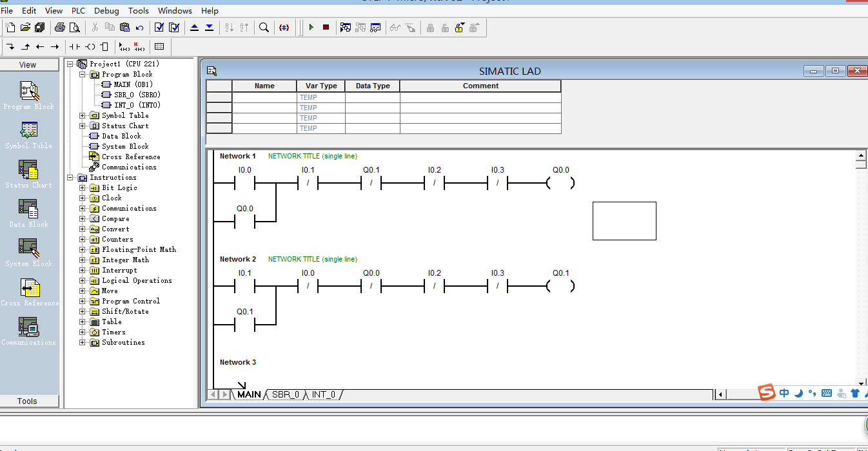Compile the program with first check icon
The width and height of the screenshot is (868, 451).
(159, 27)
